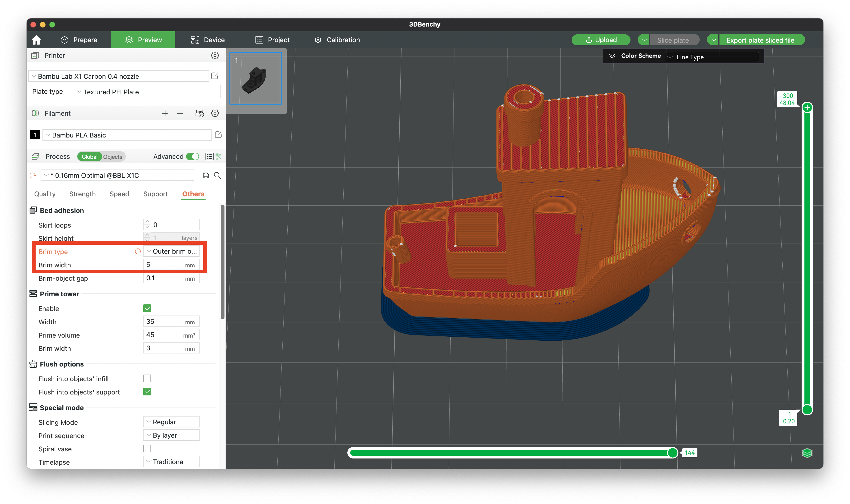Click Export plate sliced file button
The height and width of the screenshot is (504, 850).
[x=760, y=40]
